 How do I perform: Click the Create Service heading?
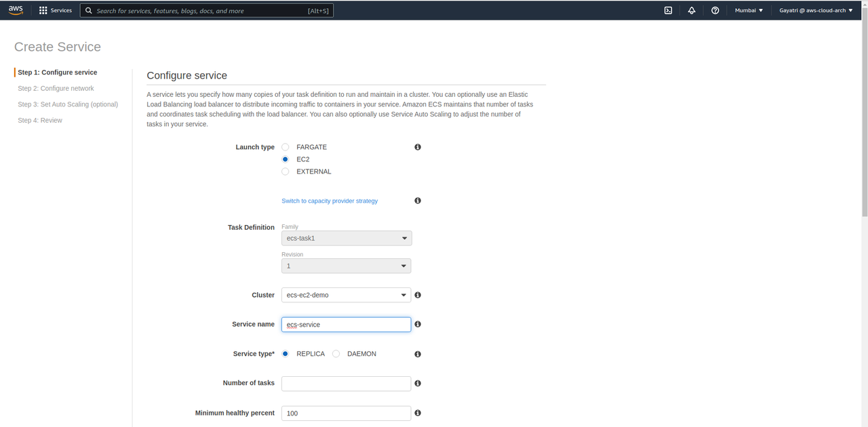point(58,47)
